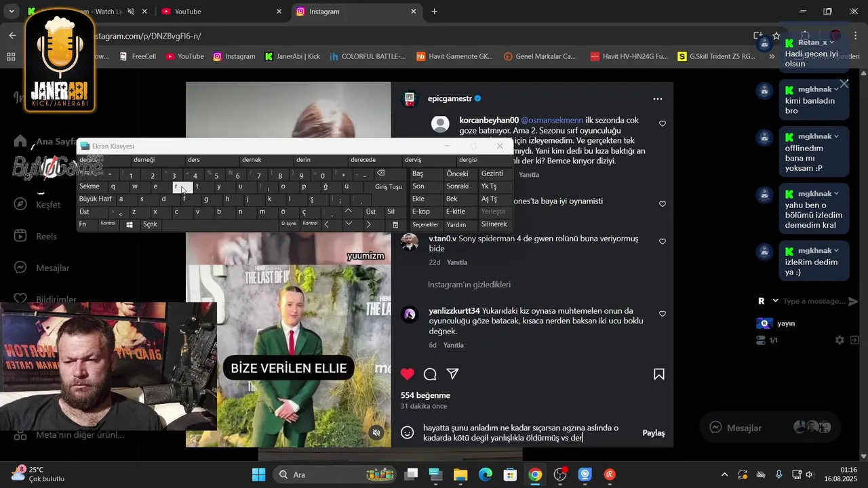The image size is (868, 488).
Task: Go back with the browser back arrow
Action: [12, 36]
